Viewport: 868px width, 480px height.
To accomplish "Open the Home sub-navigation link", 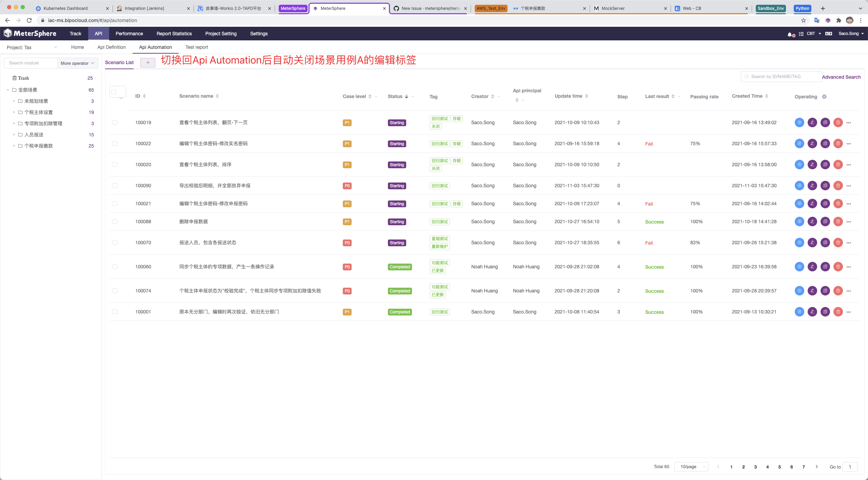I will (77, 47).
